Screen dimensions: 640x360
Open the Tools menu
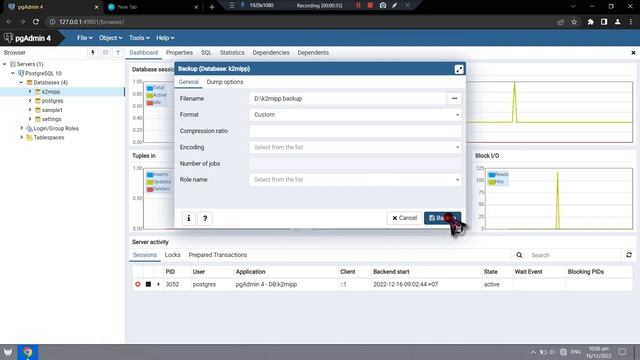click(139, 38)
